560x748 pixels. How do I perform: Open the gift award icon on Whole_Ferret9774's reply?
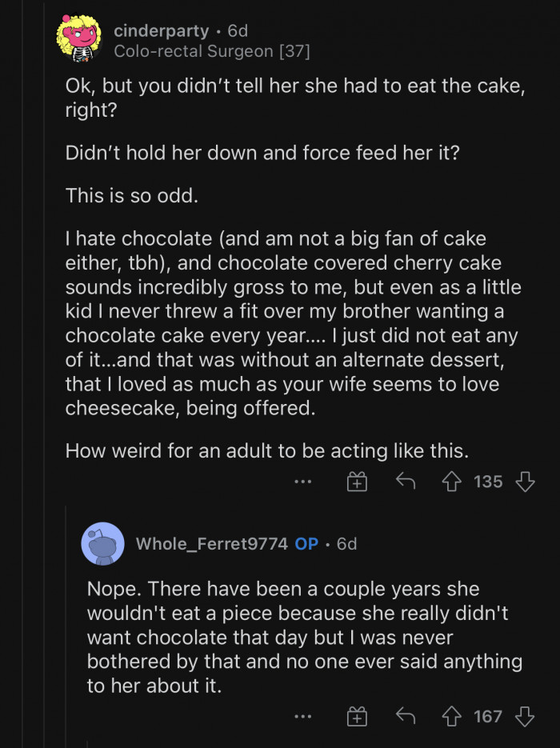(x=357, y=717)
